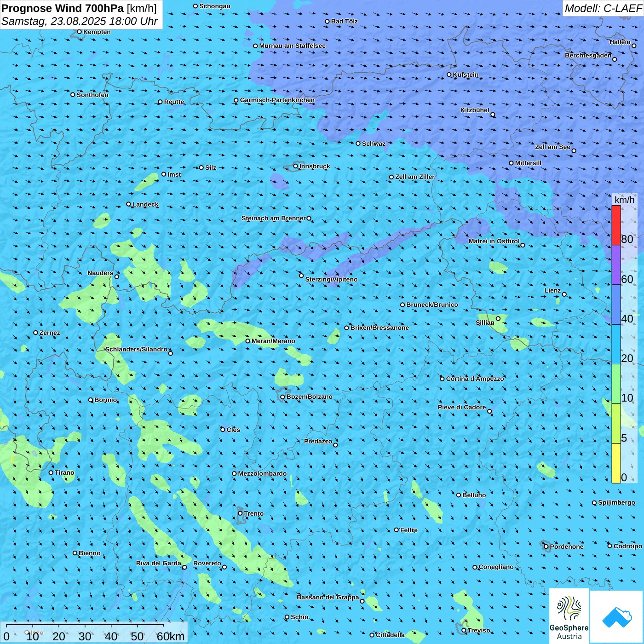The height and width of the screenshot is (644, 644).
Task: Click the km/h legend heading
Action: pyautogui.click(x=624, y=199)
